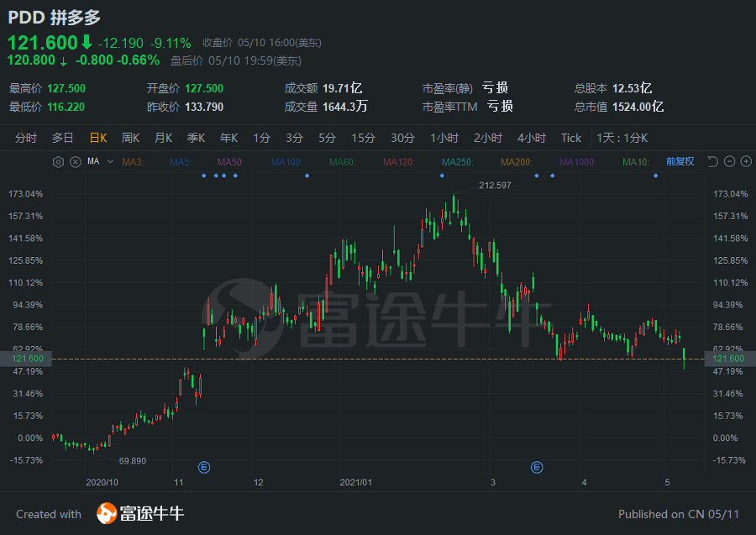Click the 成交量 1644.3万 value
Screen dimensions: 756x535
344,107
